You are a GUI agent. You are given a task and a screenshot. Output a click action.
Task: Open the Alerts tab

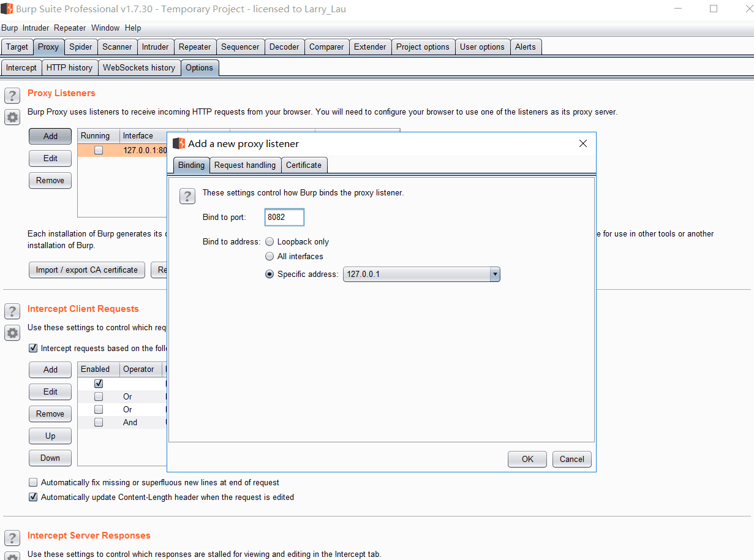(x=525, y=47)
